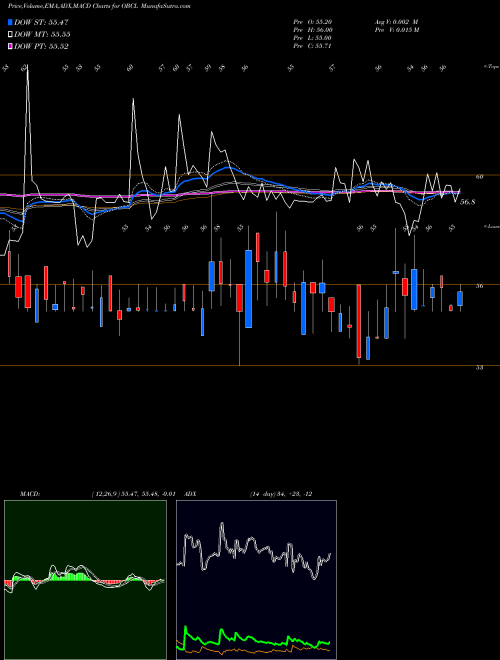Viewport: 500px width, 660px height.
Task: Click the price axis label at the bottom line
Action: tap(479, 367)
